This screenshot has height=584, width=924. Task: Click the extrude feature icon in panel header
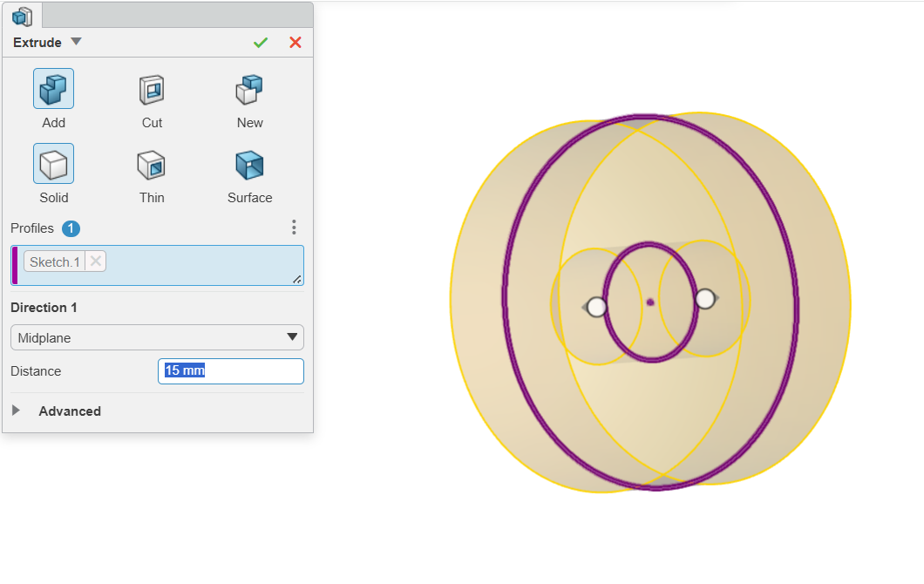[23, 16]
